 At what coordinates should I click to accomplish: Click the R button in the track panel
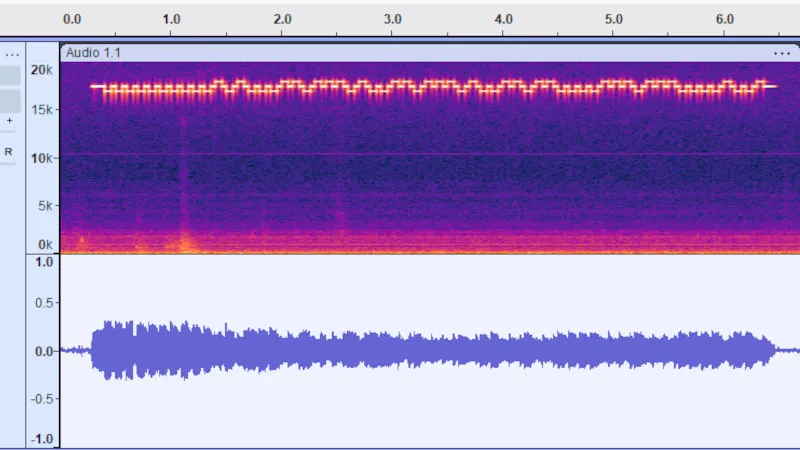[9, 152]
